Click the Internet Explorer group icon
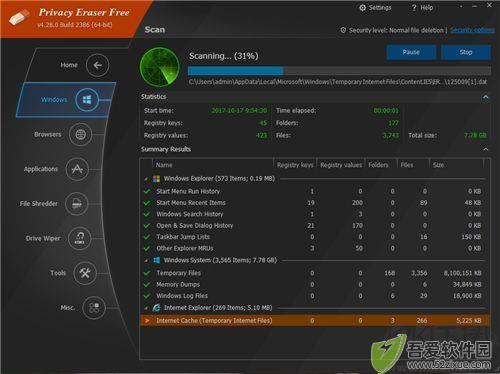The width and height of the screenshot is (500, 374). pos(156,308)
